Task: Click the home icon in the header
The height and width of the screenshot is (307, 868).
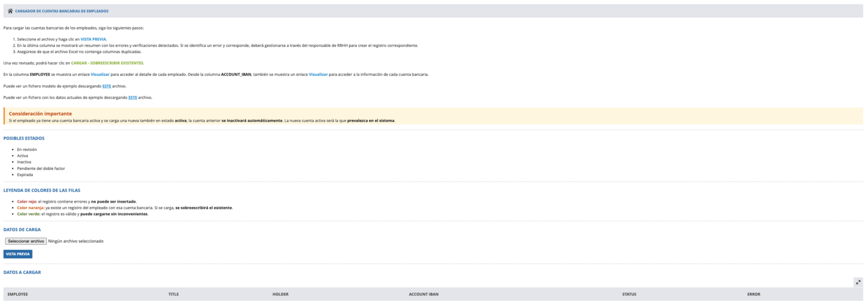Action: pos(10,11)
